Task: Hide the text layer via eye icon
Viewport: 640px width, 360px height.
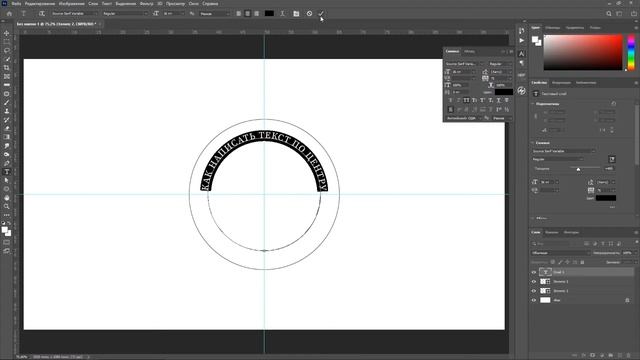Action: (533, 272)
